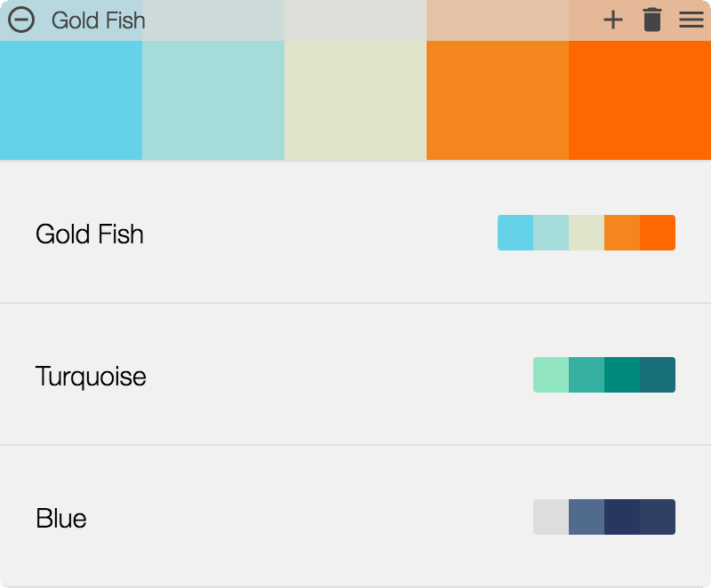Select the large beige color swatch
Viewport: 711px width, 588px height.
(x=355, y=99)
